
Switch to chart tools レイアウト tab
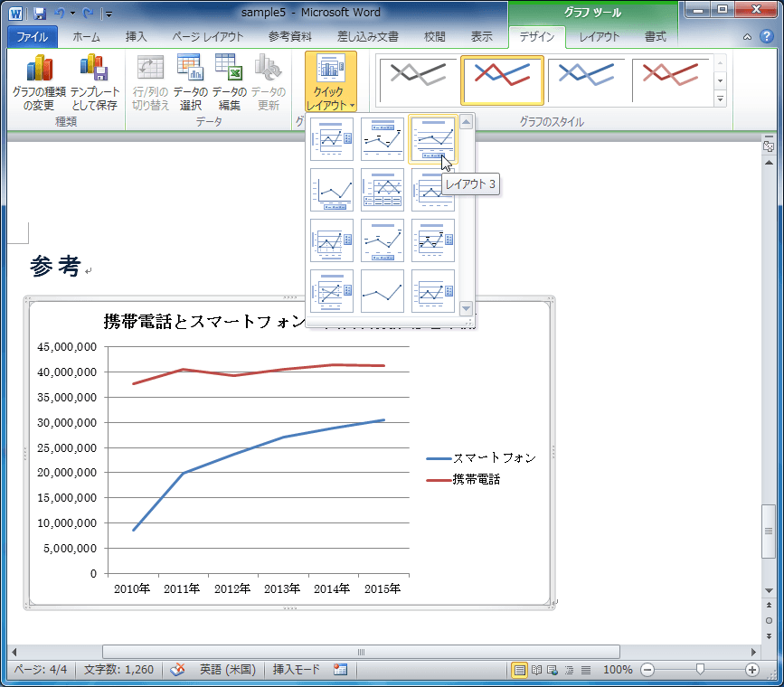pos(599,37)
